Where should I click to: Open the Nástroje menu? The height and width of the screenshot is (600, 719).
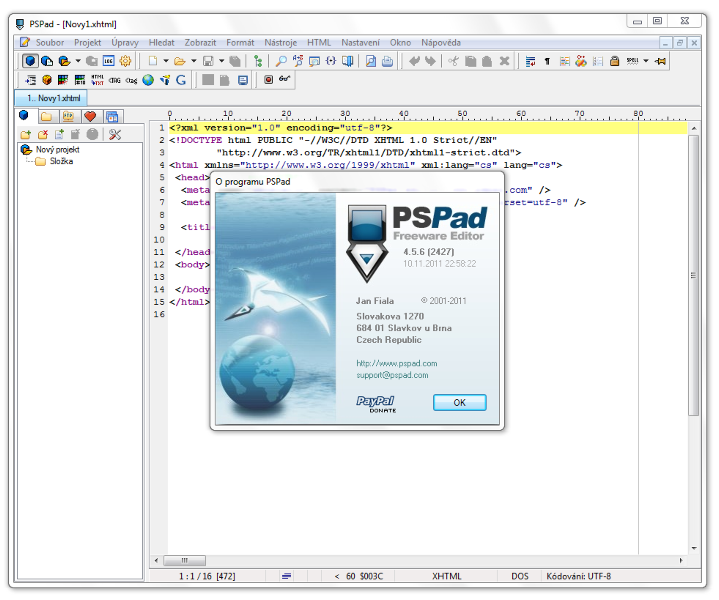click(281, 43)
